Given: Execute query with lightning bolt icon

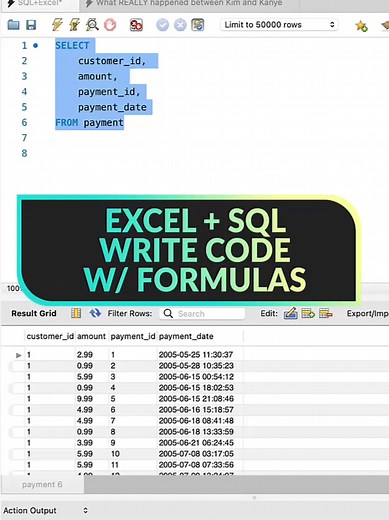Looking at the screenshot, I should tap(57, 25).
